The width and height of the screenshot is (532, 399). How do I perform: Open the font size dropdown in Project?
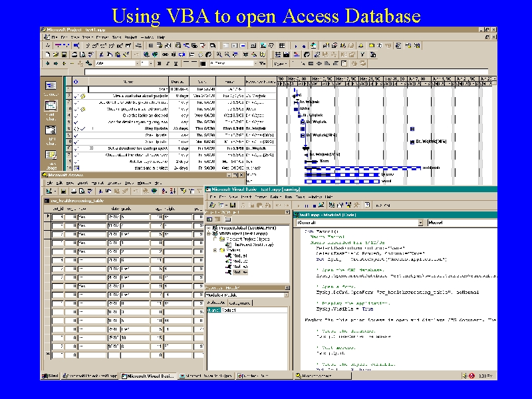pyautogui.click(x=151, y=63)
